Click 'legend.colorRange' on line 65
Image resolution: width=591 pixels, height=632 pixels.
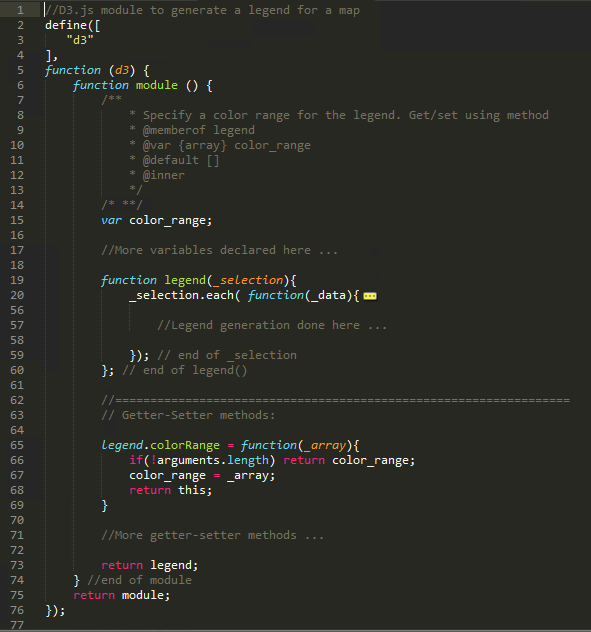click(160, 445)
